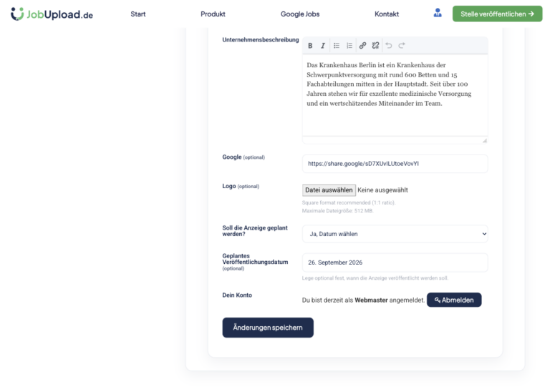Screen dimensions: 550x392
Task: Click the JobUpload.de logo
Action: [x=52, y=14]
